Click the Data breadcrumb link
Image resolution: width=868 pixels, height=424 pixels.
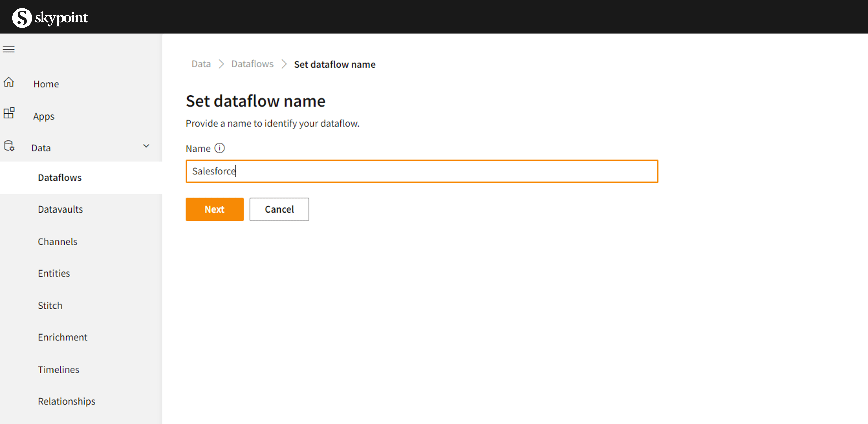[x=201, y=64]
